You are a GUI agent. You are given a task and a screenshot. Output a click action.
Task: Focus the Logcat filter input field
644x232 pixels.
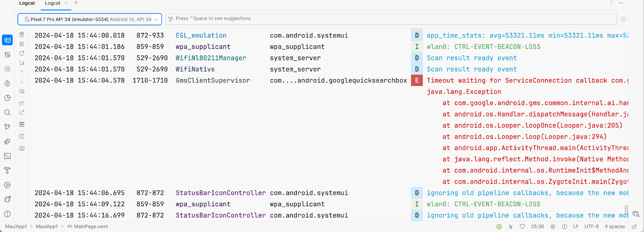pos(390,19)
